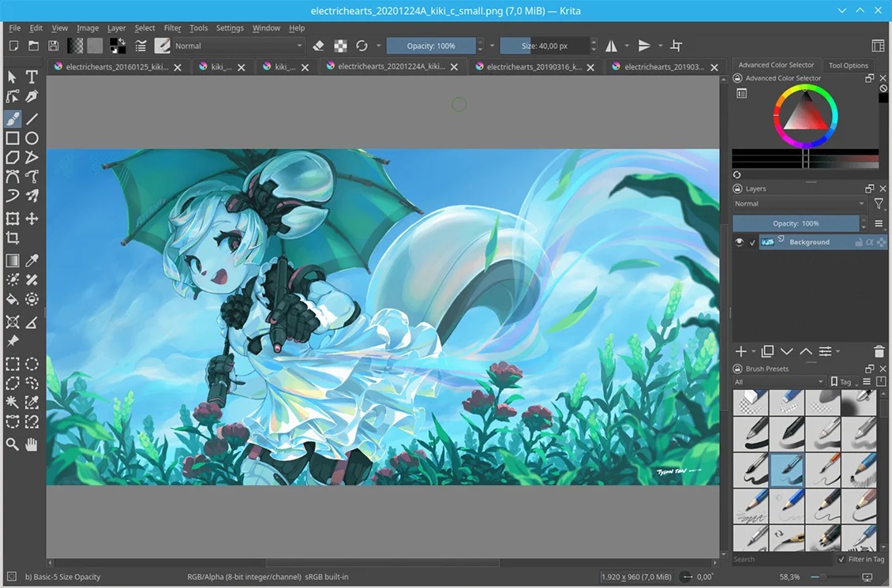Save the document via toolbar icon

pyautogui.click(x=53, y=46)
